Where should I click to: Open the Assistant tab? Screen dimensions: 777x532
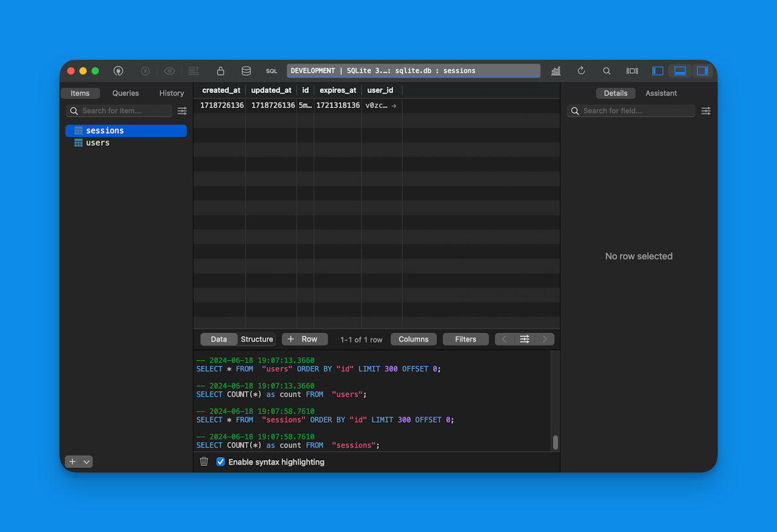pyautogui.click(x=661, y=93)
